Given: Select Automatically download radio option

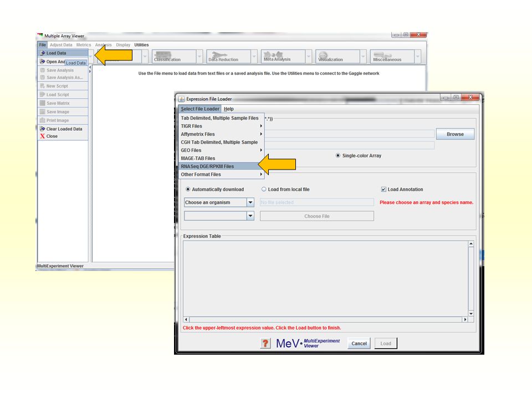Looking at the screenshot, I should click(x=188, y=190).
